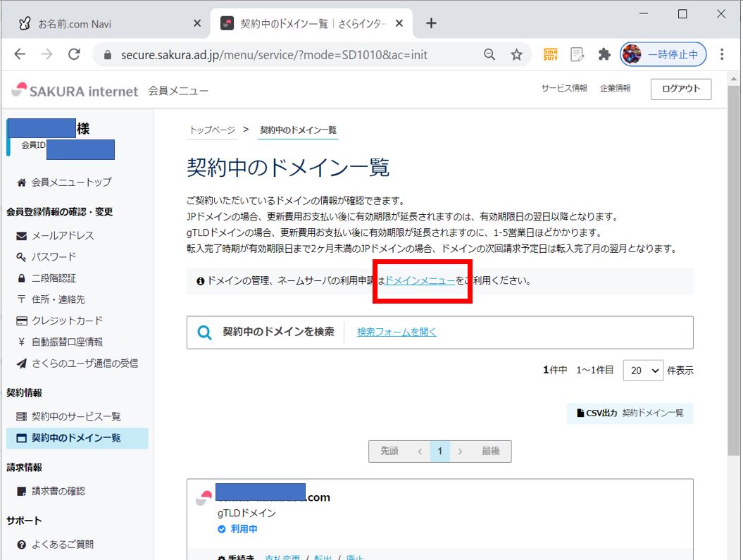Click the page vertical scrollbar
Viewport: 743px width, 560px height.
734,270
